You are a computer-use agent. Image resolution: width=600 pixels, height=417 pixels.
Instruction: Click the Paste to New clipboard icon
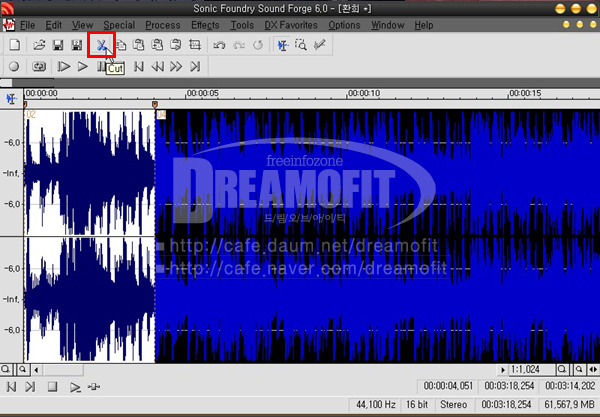point(176,45)
